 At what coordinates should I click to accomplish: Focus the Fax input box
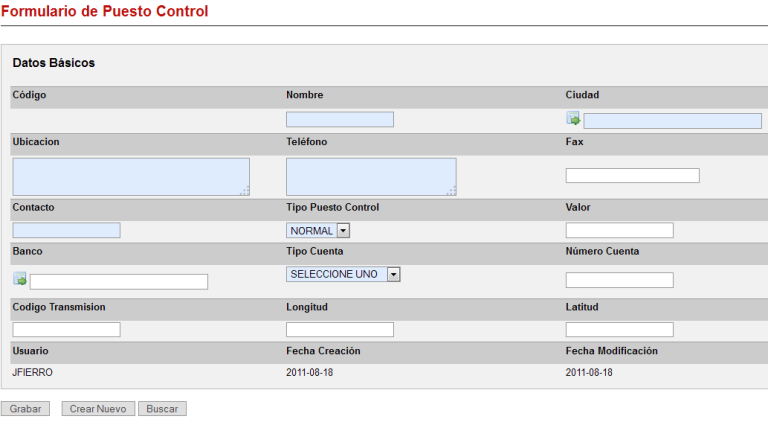tap(632, 176)
